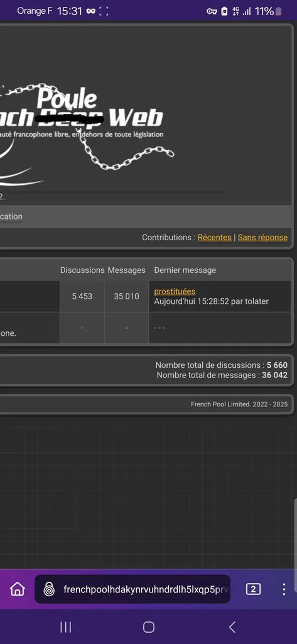Open the prostituées last message link
Screen dimensions: 297x644
point(175,291)
